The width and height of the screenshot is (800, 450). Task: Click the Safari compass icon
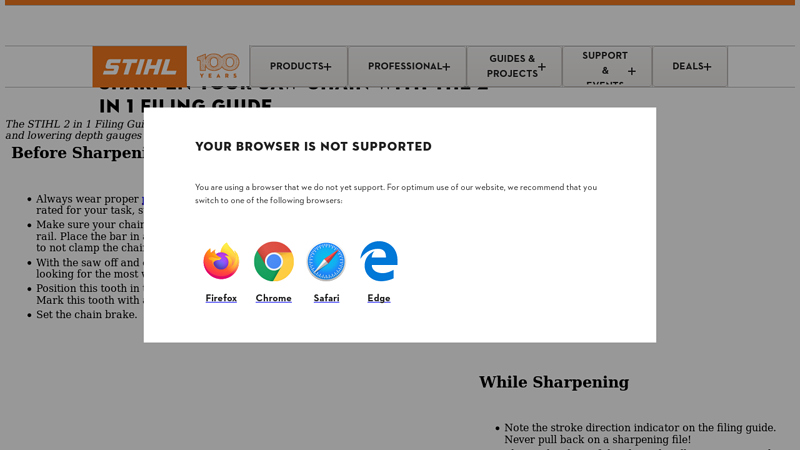tap(326, 261)
